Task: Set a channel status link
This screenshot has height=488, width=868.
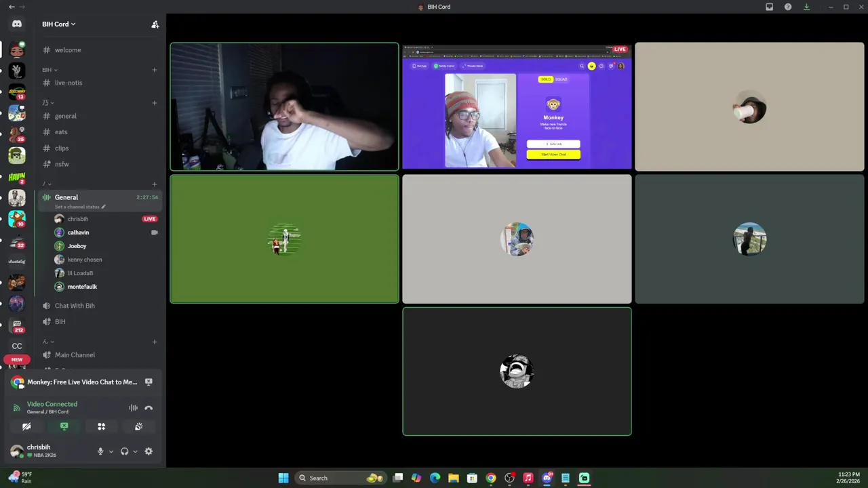Action: (x=80, y=207)
